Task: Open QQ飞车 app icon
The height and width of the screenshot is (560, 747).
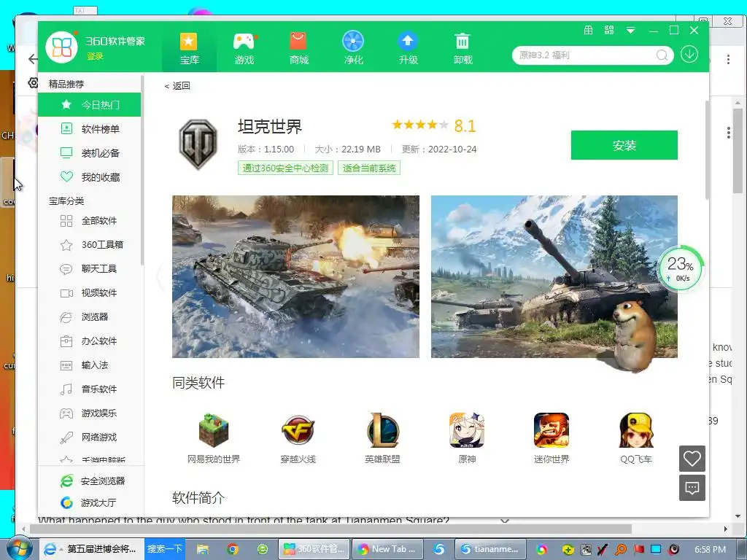Action: 636,430
